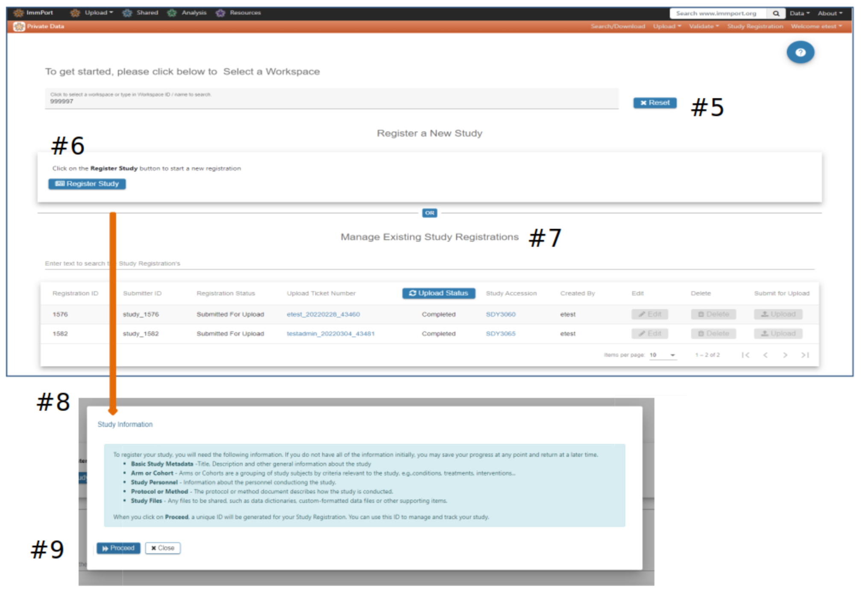Click the Upload Ticket Number header
This screenshot has width=868, height=596.
pyautogui.click(x=321, y=293)
